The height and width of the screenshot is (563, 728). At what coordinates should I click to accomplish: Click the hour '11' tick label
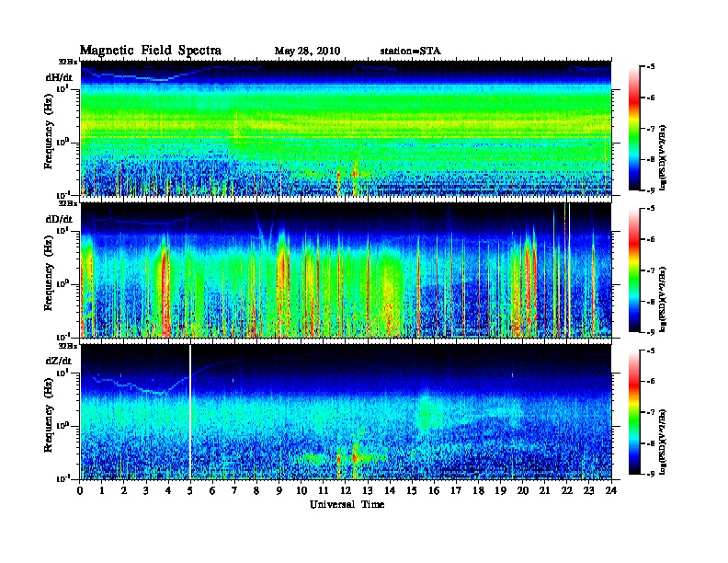(x=324, y=491)
